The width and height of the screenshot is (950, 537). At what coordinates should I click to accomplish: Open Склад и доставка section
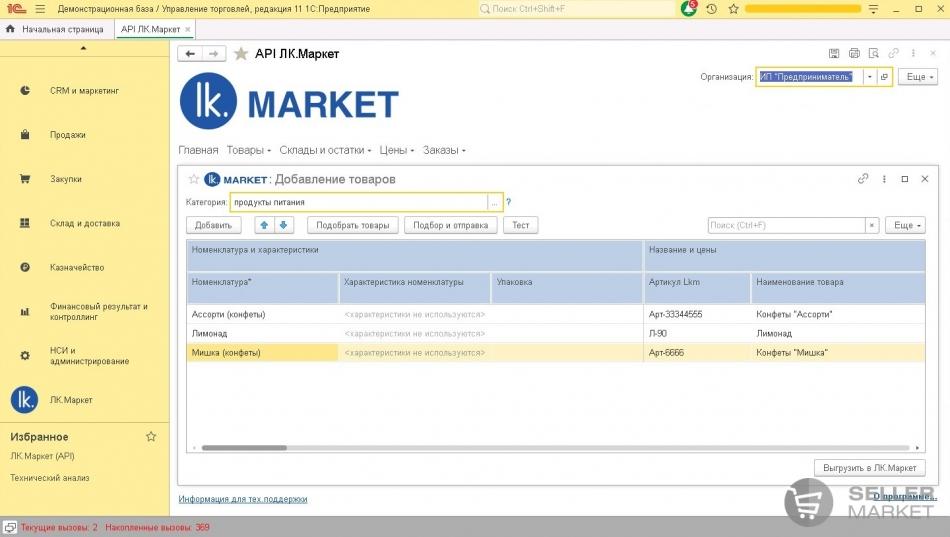85,223
